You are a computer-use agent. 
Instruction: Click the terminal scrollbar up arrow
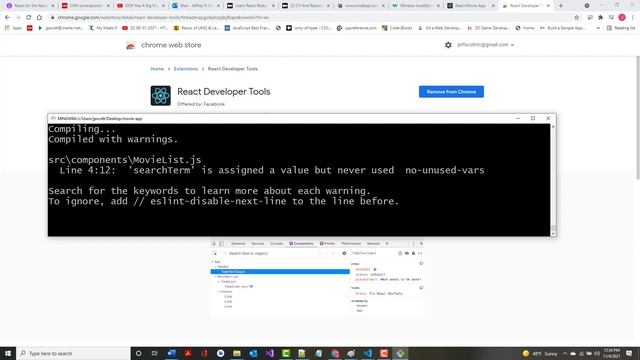553,127
